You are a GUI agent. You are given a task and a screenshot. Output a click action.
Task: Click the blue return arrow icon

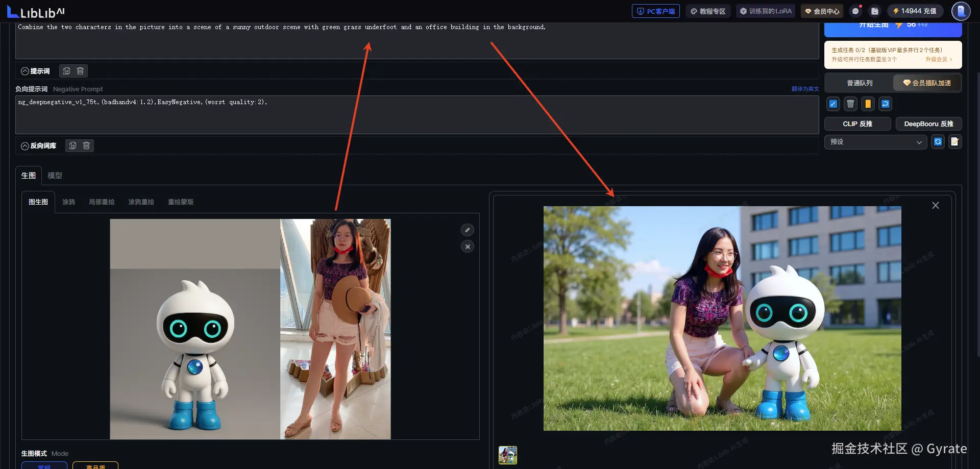(886, 104)
